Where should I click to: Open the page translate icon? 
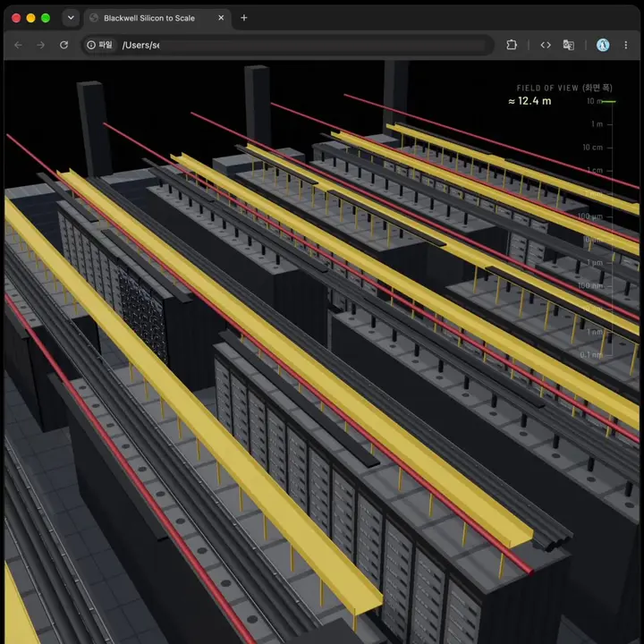tap(569, 45)
